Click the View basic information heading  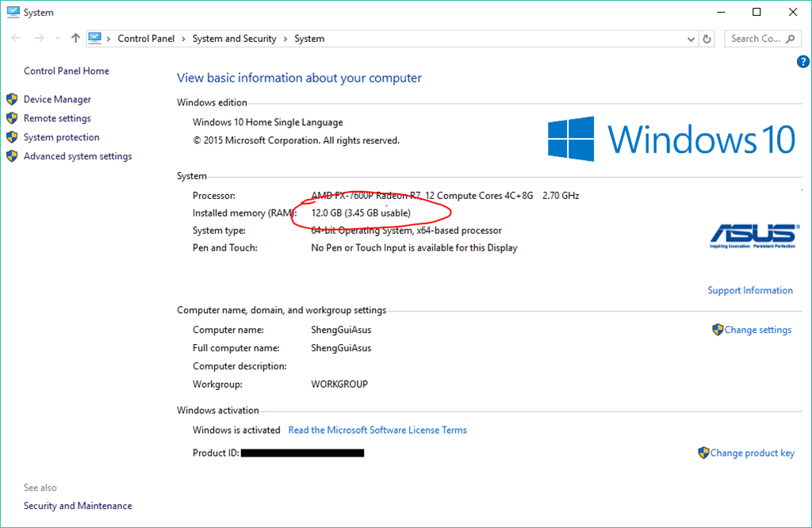point(299,78)
